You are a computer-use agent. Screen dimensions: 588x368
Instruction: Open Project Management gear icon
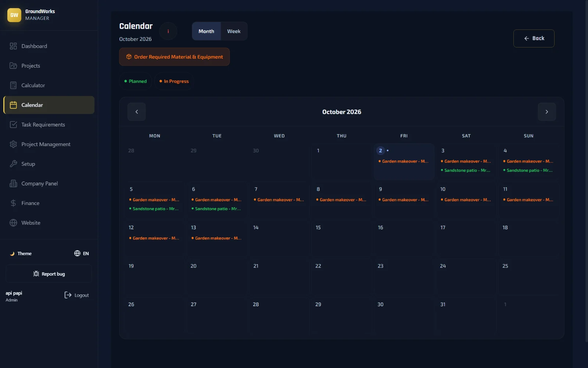pos(13,144)
